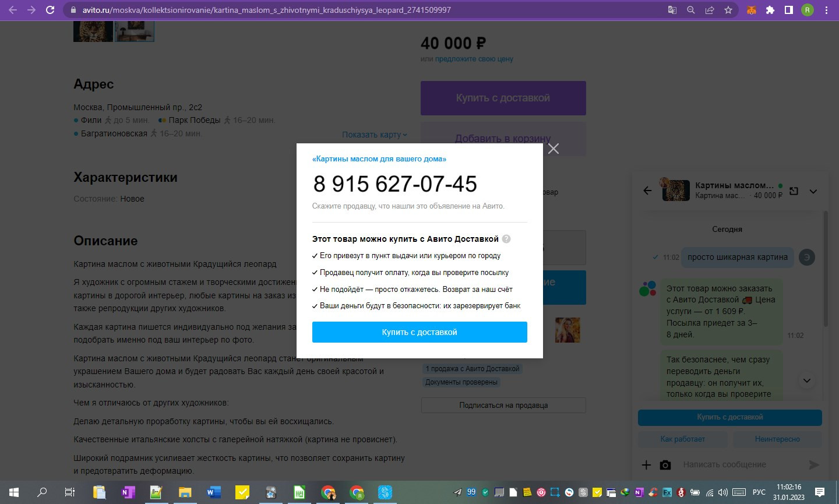Click «Показать карту» to expand the map
Screen dimensions: 839x504
point(375,135)
